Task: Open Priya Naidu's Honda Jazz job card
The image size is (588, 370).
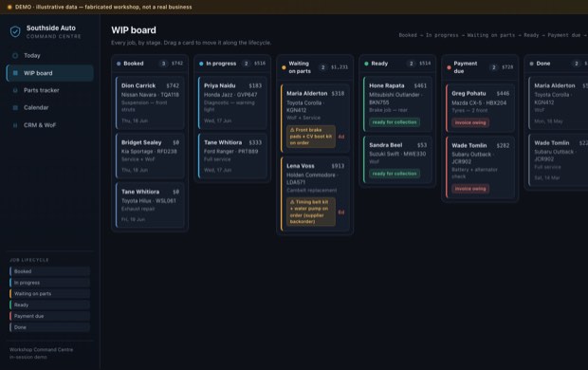Action: (232, 102)
